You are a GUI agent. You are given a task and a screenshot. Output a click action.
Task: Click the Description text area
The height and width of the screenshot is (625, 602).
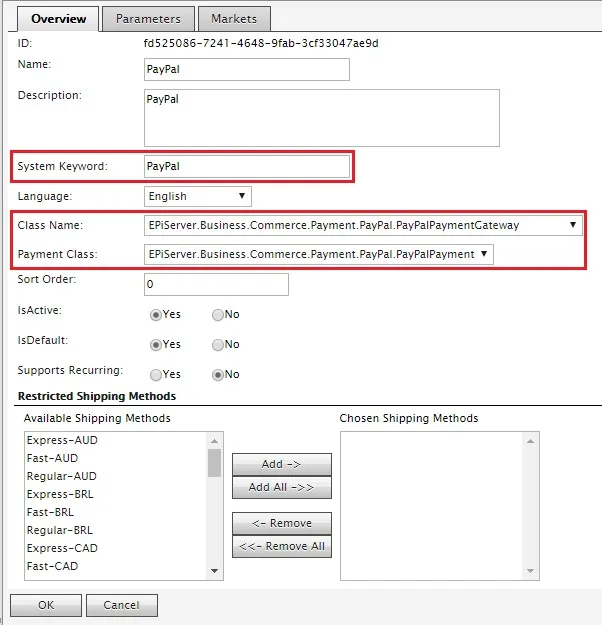pyautogui.click(x=322, y=118)
